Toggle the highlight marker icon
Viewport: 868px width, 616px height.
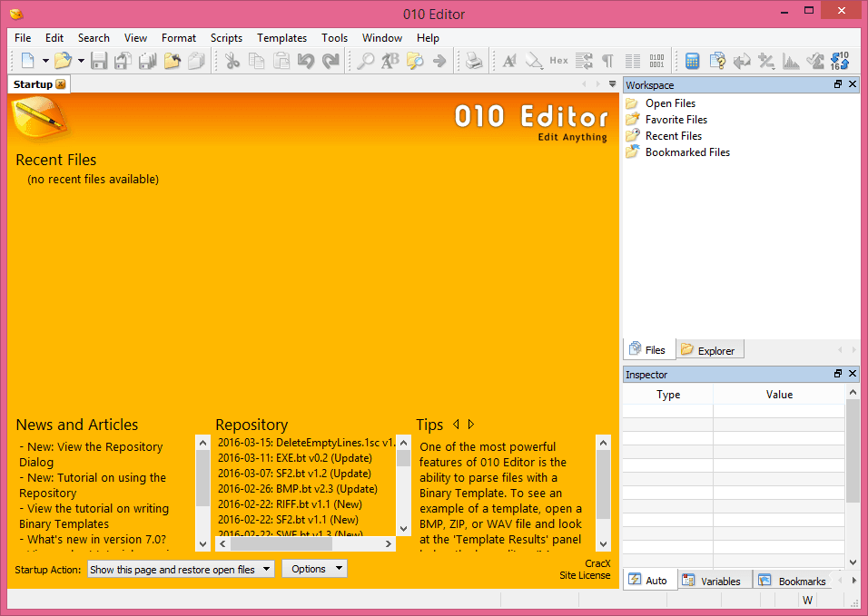point(534,60)
